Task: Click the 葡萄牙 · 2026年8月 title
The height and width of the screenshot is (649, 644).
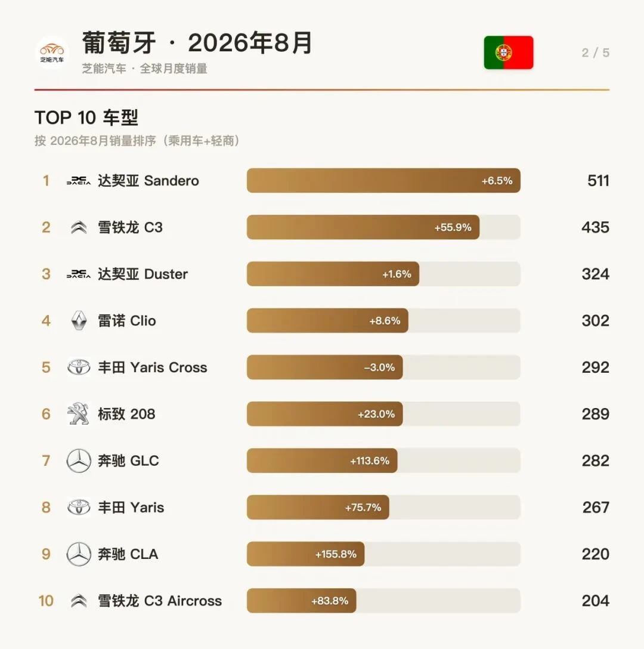Action: [x=197, y=42]
